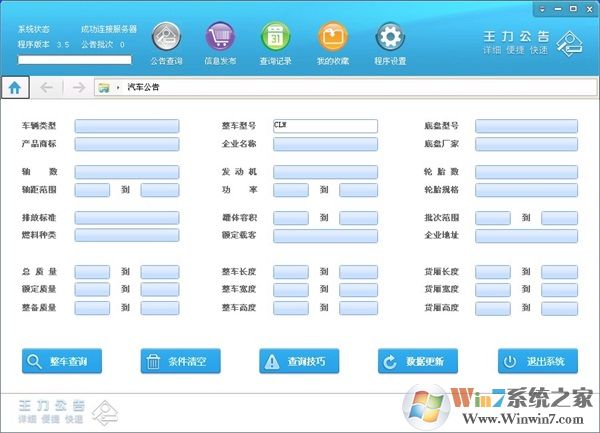Maximize the application window
This screenshot has height=433, width=600.
click(x=573, y=9)
